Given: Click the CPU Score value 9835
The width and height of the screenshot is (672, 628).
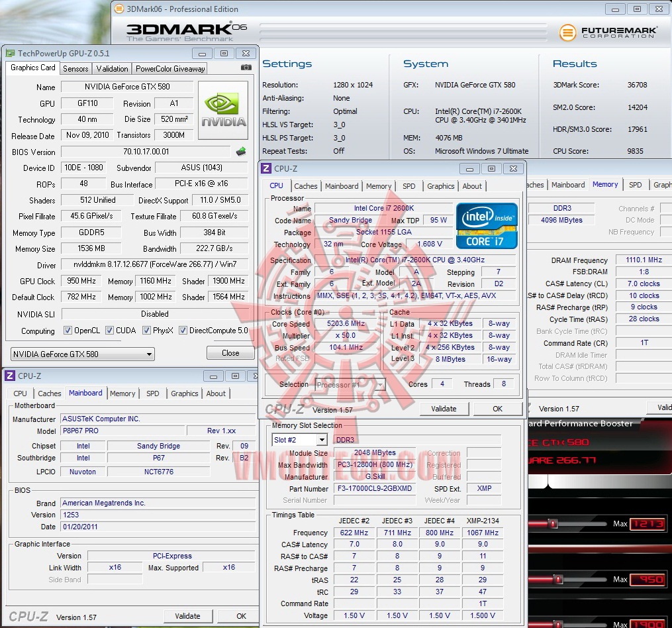Looking at the screenshot, I should click(635, 151).
